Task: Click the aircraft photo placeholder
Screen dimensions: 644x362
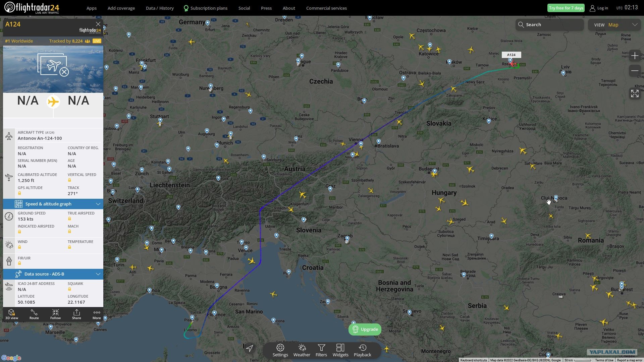Action: (53, 69)
